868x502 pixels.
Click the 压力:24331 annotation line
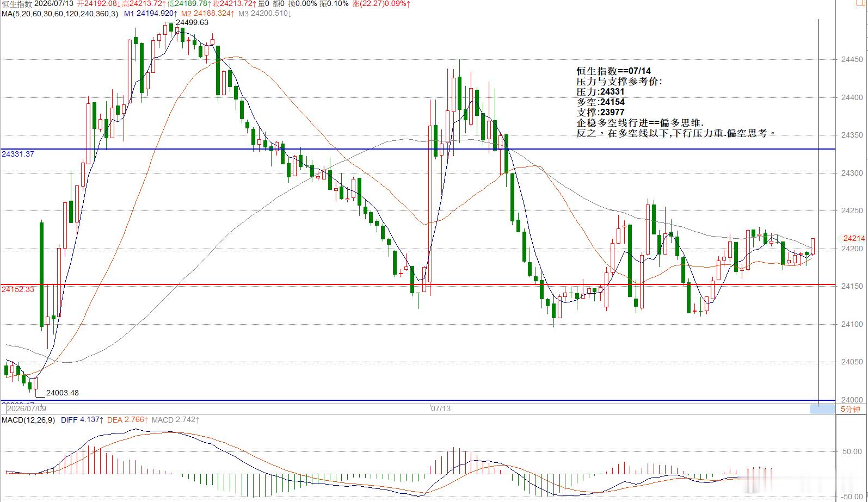(600, 92)
